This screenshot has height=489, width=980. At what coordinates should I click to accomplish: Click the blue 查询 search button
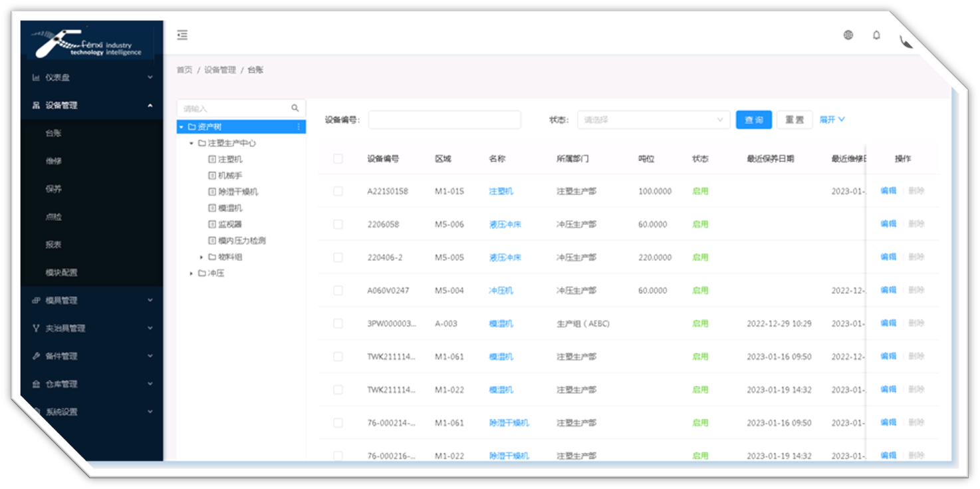click(x=753, y=120)
